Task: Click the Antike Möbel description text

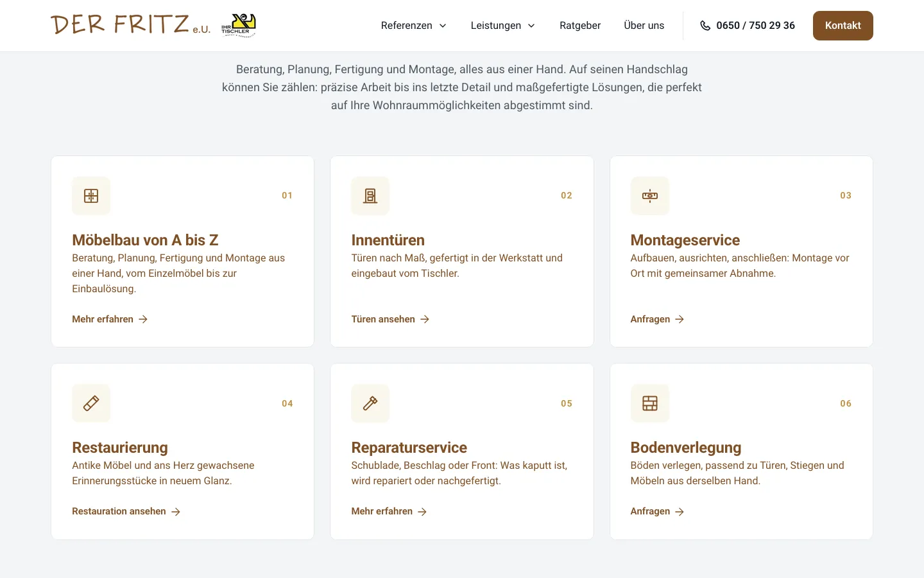Action: (163, 473)
